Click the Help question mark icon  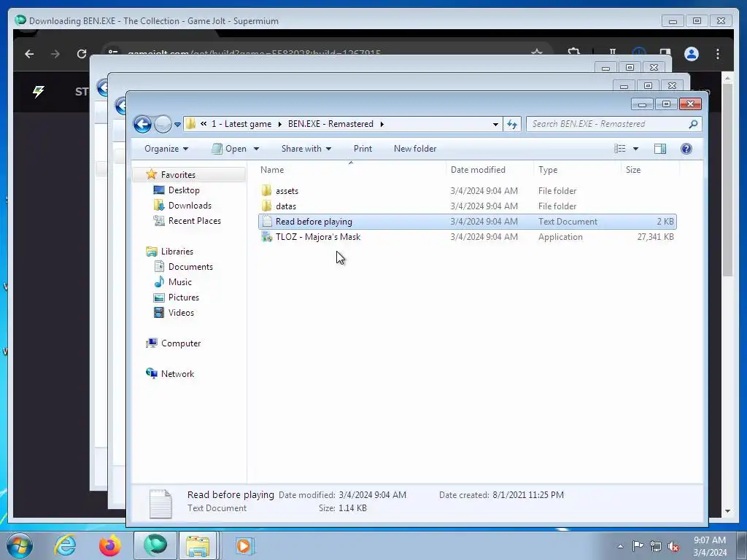click(686, 149)
